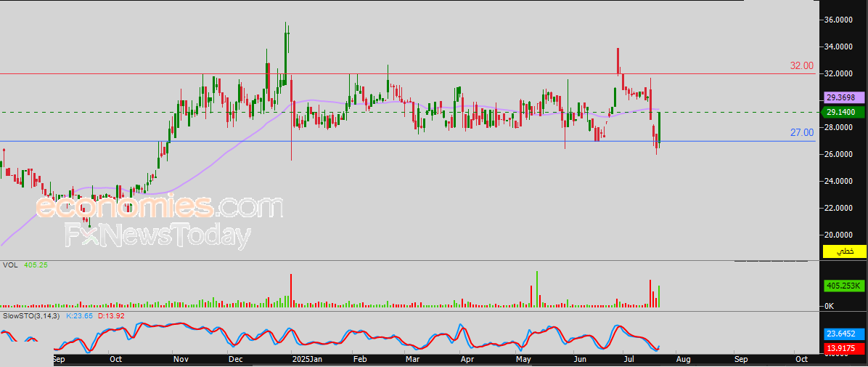Viewport: 868px width, 367px height.
Task: Open the SlowSTO(3,14,3) indicator label
Action: tap(31, 315)
